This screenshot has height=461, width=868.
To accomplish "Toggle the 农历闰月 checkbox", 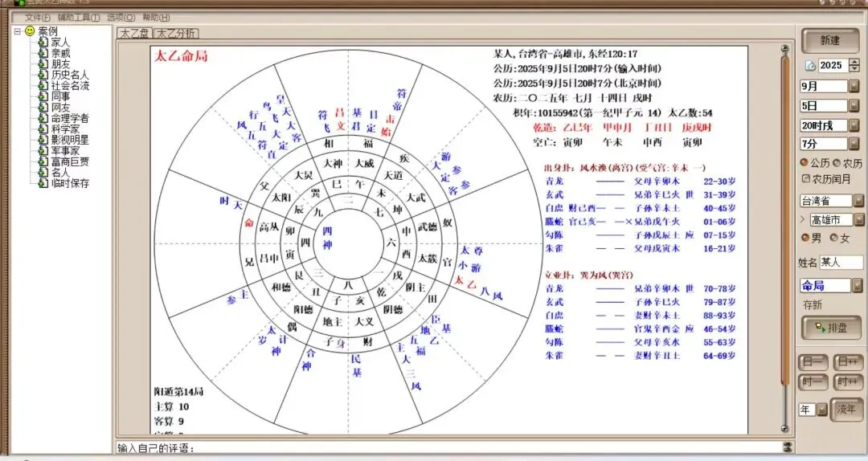I will coord(806,179).
